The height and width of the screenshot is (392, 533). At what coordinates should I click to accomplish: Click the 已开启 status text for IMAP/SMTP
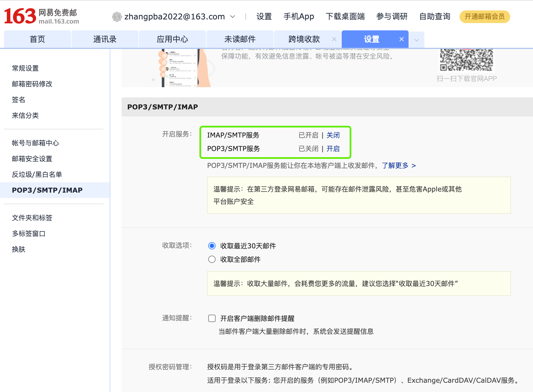(x=308, y=135)
